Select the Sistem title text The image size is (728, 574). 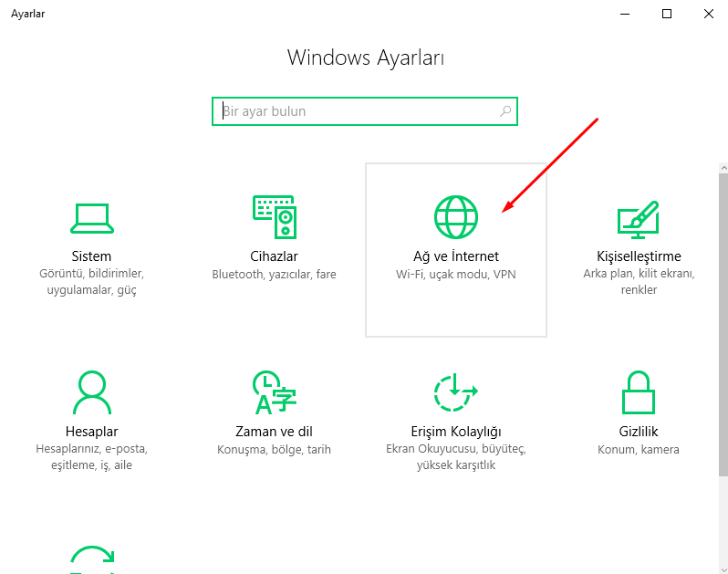tap(91, 256)
